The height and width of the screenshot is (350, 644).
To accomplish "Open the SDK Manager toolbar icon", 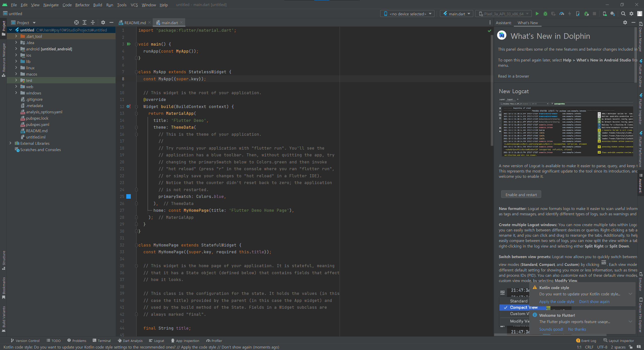I will click(613, 14).
